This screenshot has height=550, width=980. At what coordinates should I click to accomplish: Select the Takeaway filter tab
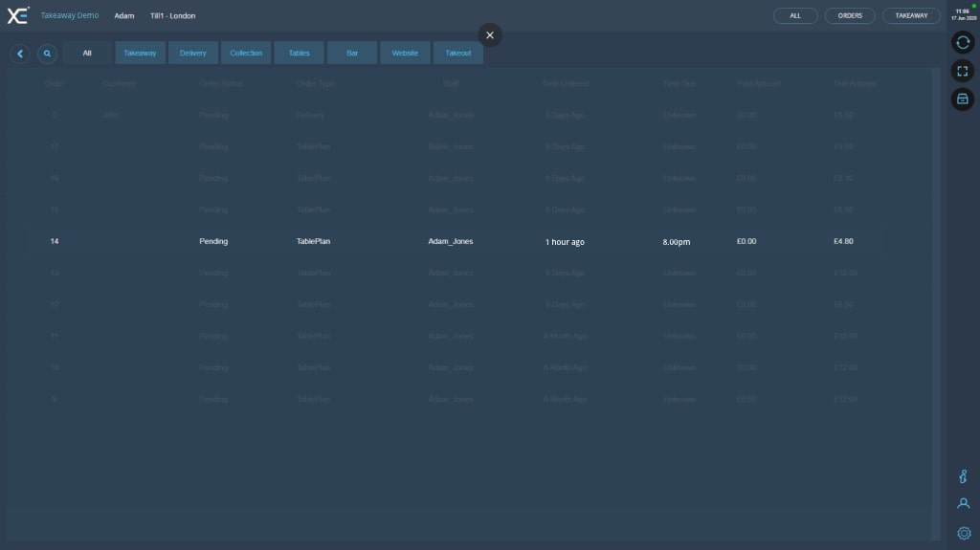pos(140,54)
